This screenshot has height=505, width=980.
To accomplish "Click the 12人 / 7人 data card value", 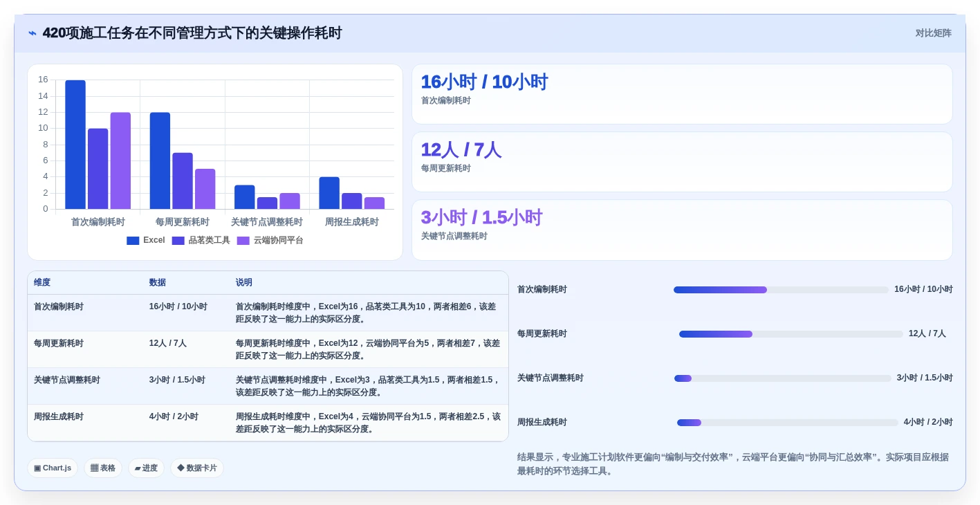I will click(x=461, y=150).
